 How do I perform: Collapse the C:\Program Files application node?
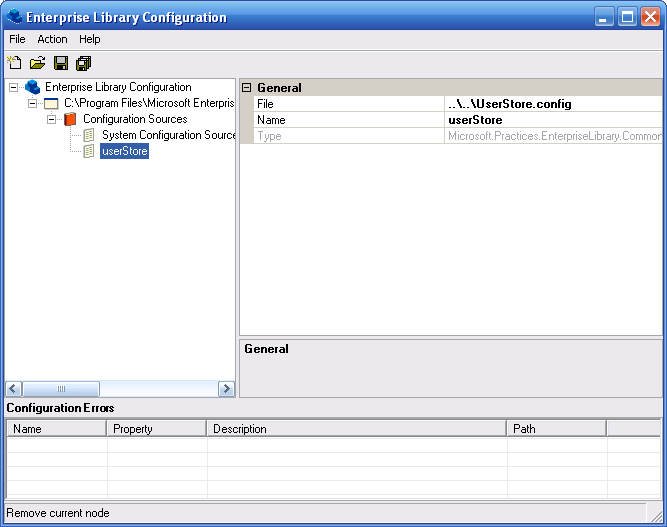[33, 103]
